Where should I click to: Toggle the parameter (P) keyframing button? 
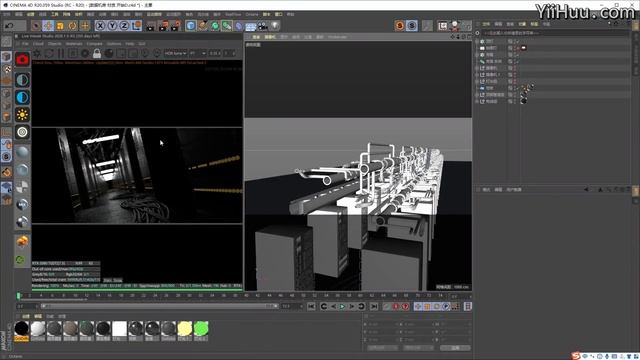coord(446,306)
